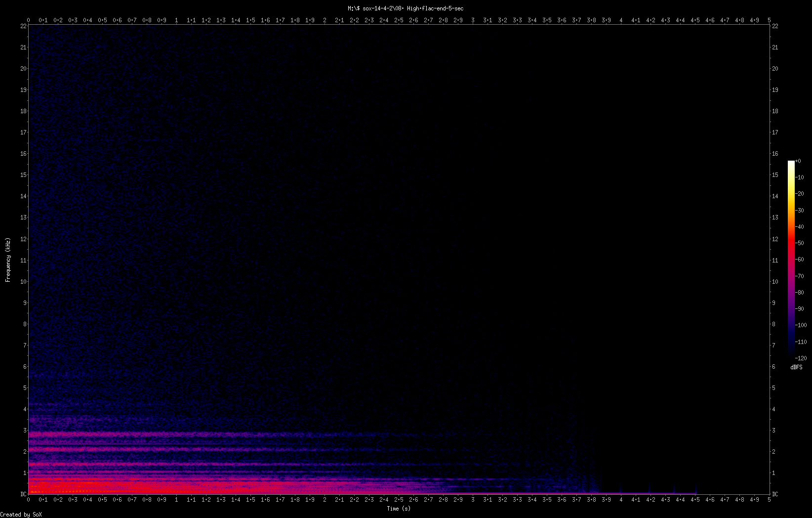This screenshot has width=812, height=518.
Task: Click the 2·5 time label on top ruler
Action: [x=398, y=20]
